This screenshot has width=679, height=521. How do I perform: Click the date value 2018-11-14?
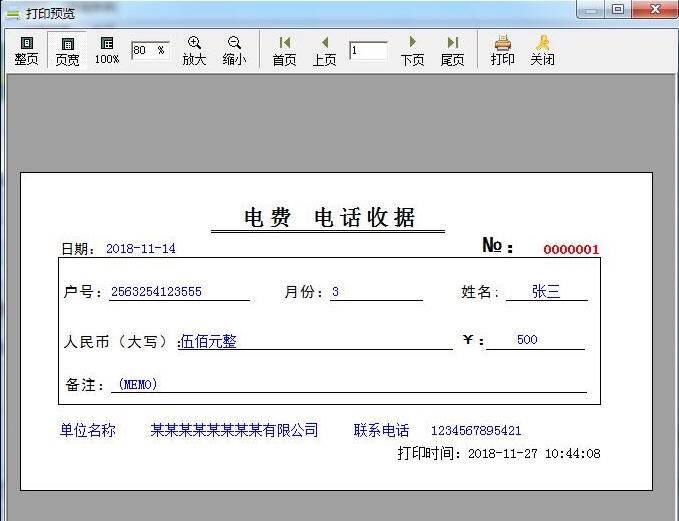click(x=141, y=249)
